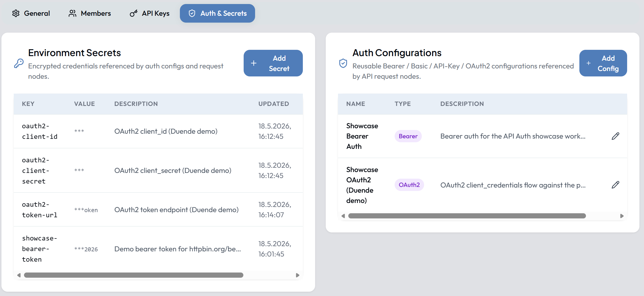Click 'OAuth2 client_credentials flow' description
Viewport: 644px width, 296px height.
point(513,185)
